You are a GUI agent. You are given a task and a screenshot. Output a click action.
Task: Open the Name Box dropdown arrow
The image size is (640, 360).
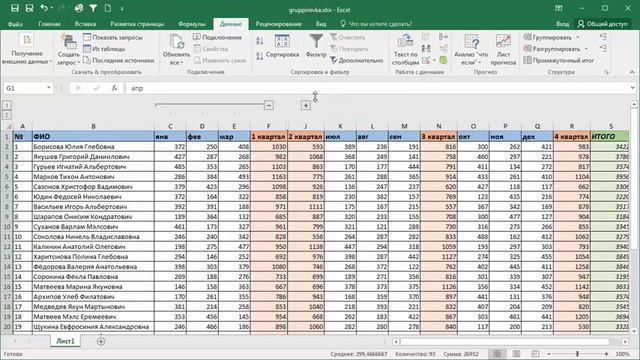[49, 88]
